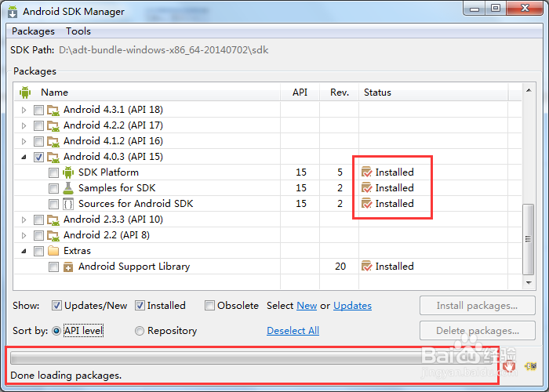Tick the Samples for SDK checkbox
The height and width of the screenshot is (392, 549).
click(53, 189)
